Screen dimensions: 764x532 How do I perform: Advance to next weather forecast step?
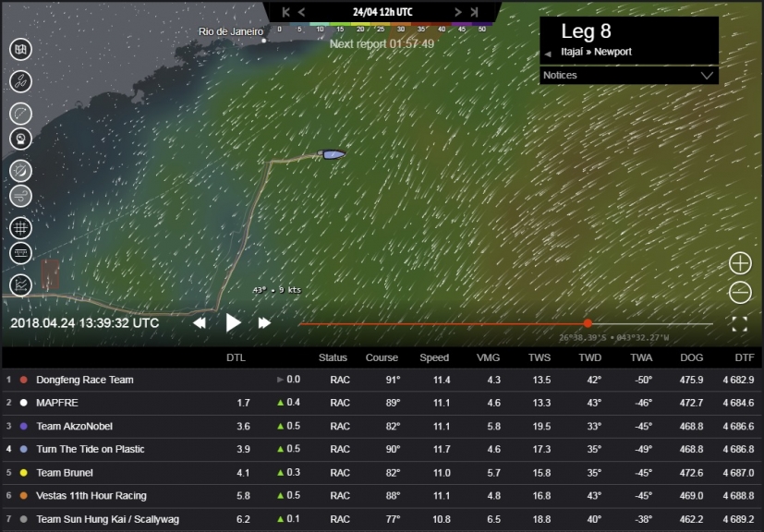457,12
